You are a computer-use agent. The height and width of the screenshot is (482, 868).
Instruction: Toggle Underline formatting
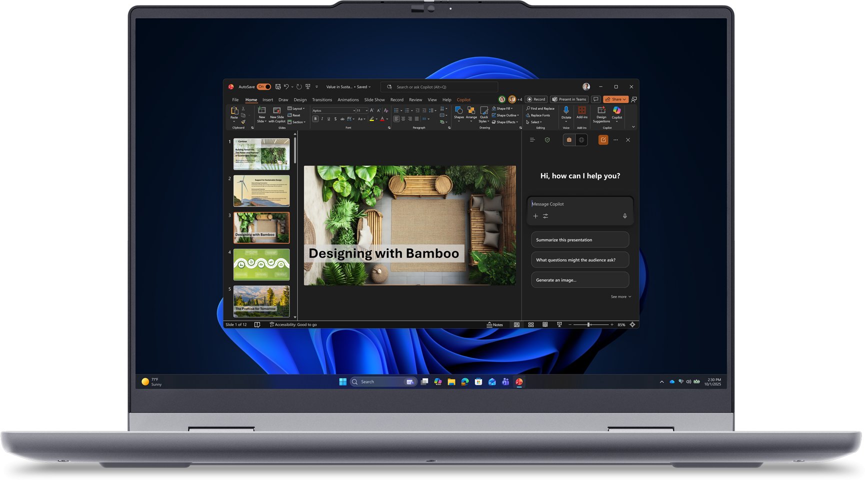click(328, 119)
